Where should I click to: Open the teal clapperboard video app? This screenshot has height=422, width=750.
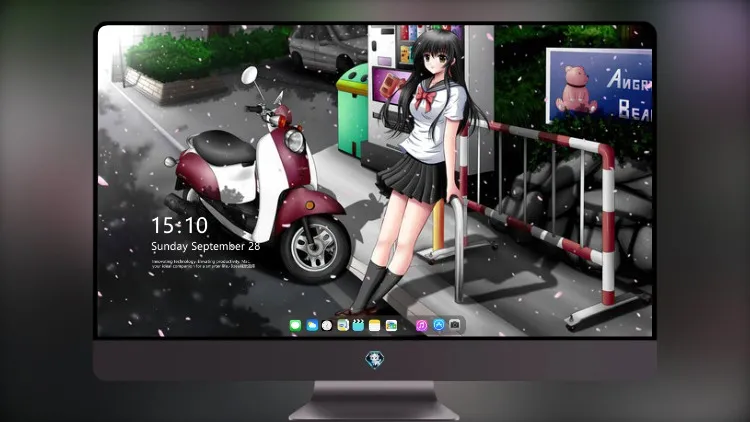(x=358, y=326)
